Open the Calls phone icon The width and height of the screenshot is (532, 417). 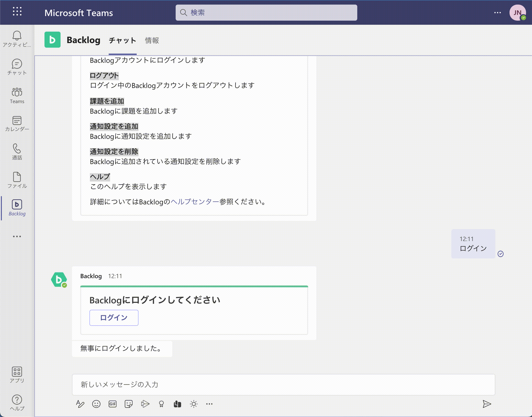pyautogui.click(x=17, y=151)
